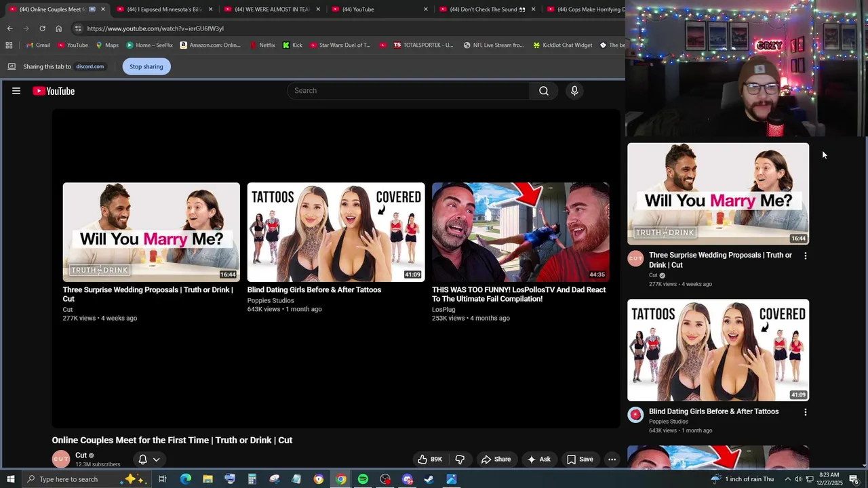868x488 pixels.
Task: Open the YouTube hamburger guide menu
Action: click(16, 91)
